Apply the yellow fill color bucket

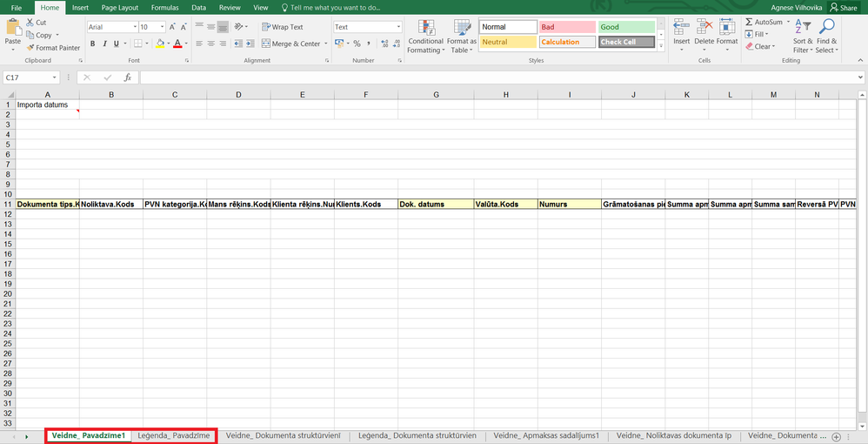(x=160, y=44)
